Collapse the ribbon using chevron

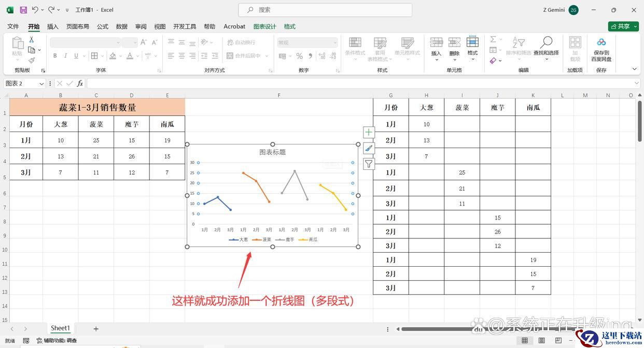click(634, 69)
